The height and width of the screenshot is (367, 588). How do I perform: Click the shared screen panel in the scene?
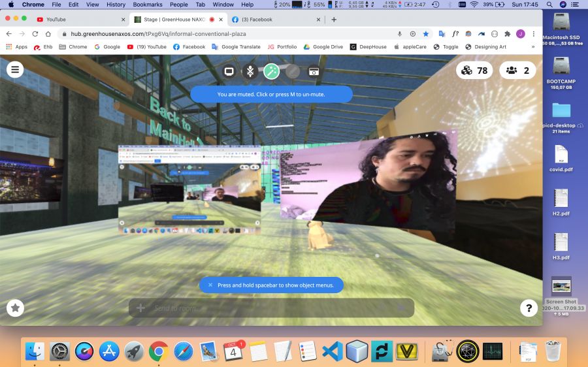[189, 189]
